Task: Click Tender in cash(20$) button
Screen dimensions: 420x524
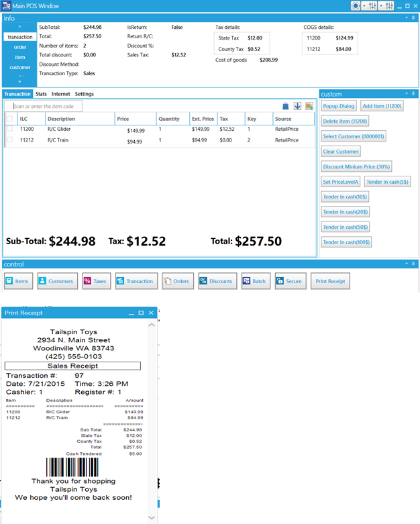Action: (345, 212)
